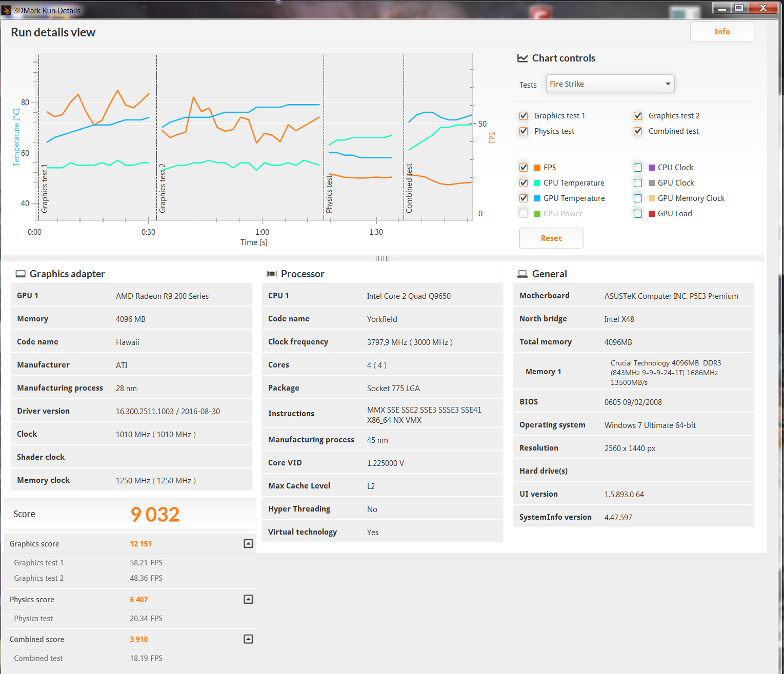Click the Graphics adapter monitor icon
784x674 pixels.
[x=21, y=274]
